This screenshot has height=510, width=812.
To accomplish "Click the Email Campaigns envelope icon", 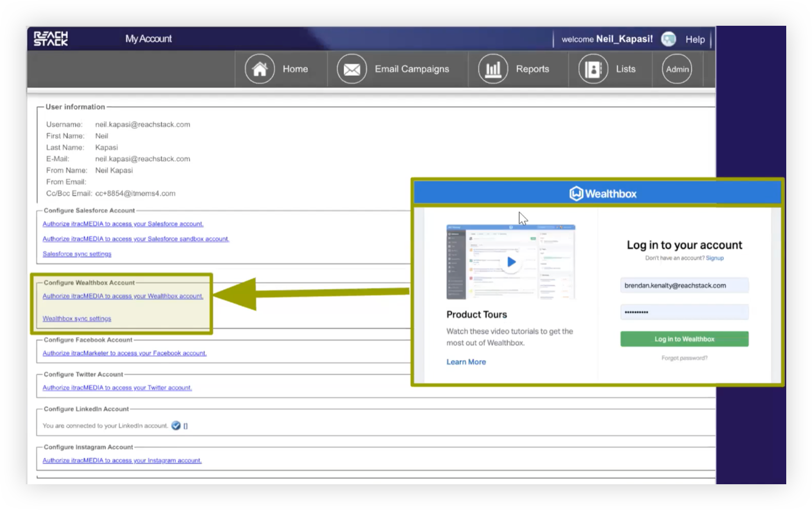I will pos(352,69).
